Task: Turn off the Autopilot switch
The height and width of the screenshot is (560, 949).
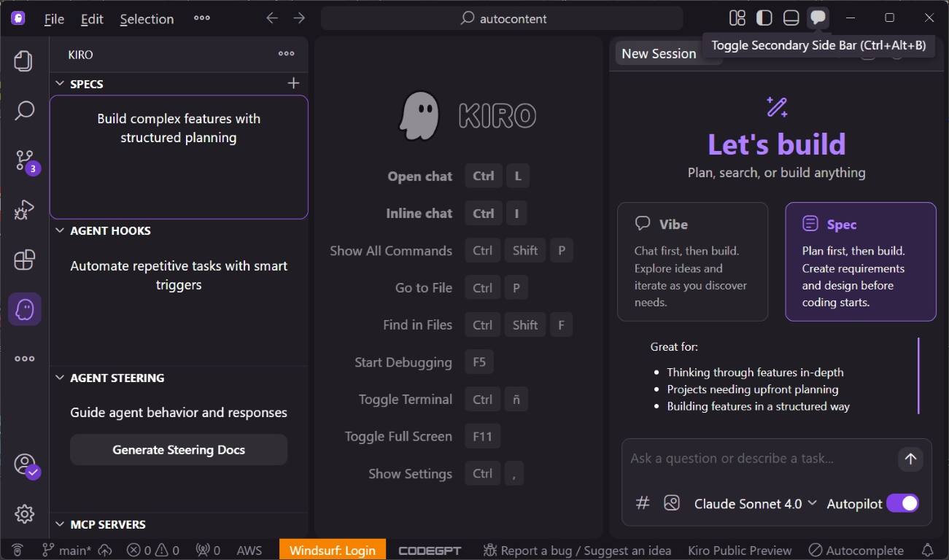Action: pos(902,503)
